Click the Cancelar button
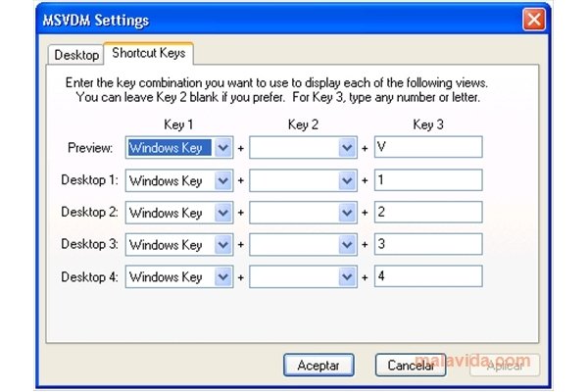 coord(411,365)
